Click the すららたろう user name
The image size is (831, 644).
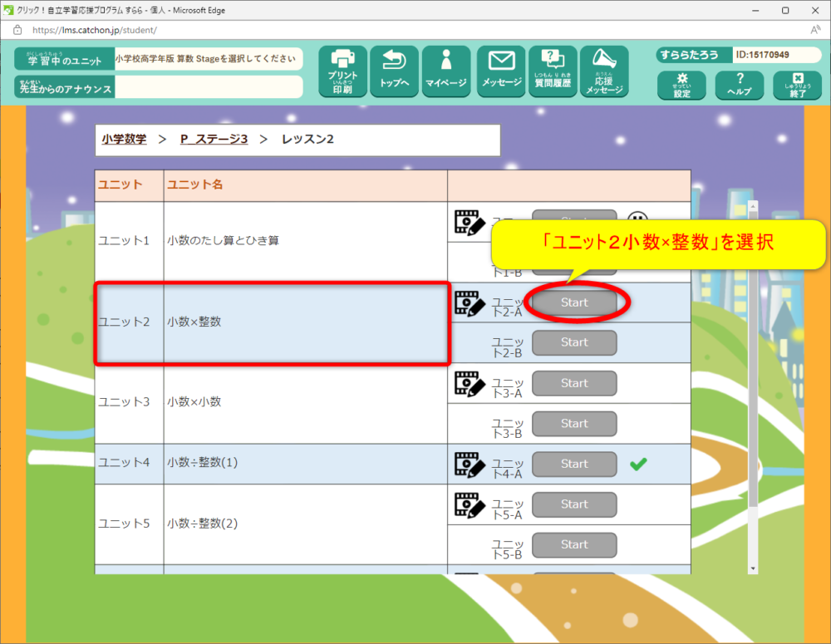pos(689,55)
